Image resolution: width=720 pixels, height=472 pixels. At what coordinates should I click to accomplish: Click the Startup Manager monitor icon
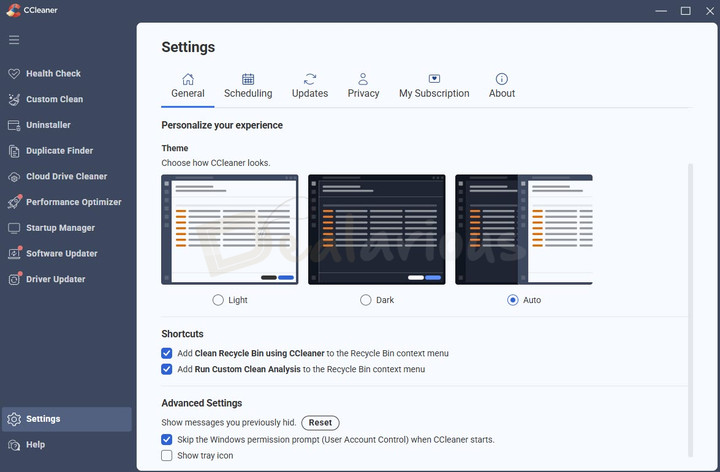pos(14,228)
